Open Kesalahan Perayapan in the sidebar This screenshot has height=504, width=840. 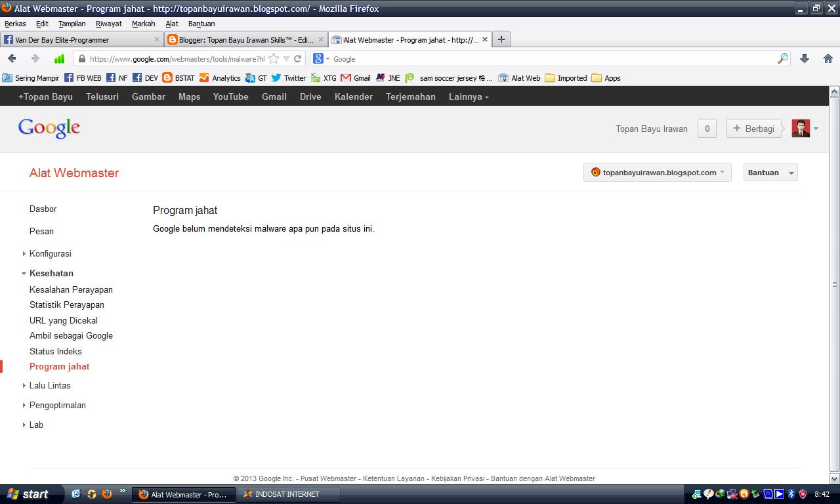[x=71, y=289]
